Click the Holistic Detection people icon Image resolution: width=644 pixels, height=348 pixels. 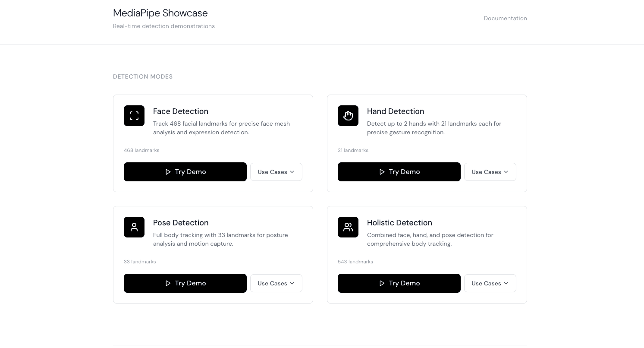[x=348, y=227]
